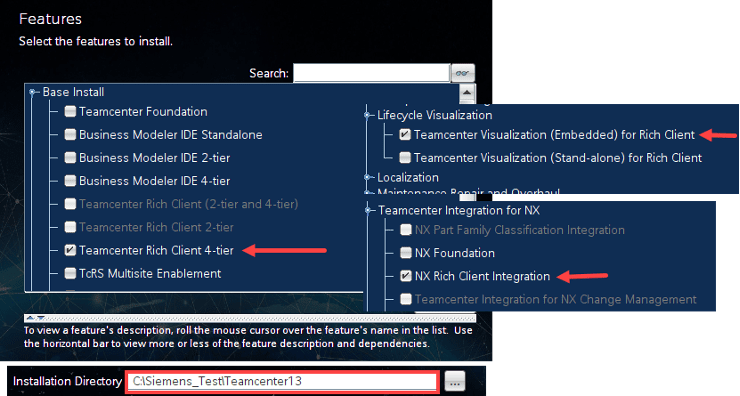Select NX Rich Client Integration label
Screen dimensions: 740x396
coord(482,276)
